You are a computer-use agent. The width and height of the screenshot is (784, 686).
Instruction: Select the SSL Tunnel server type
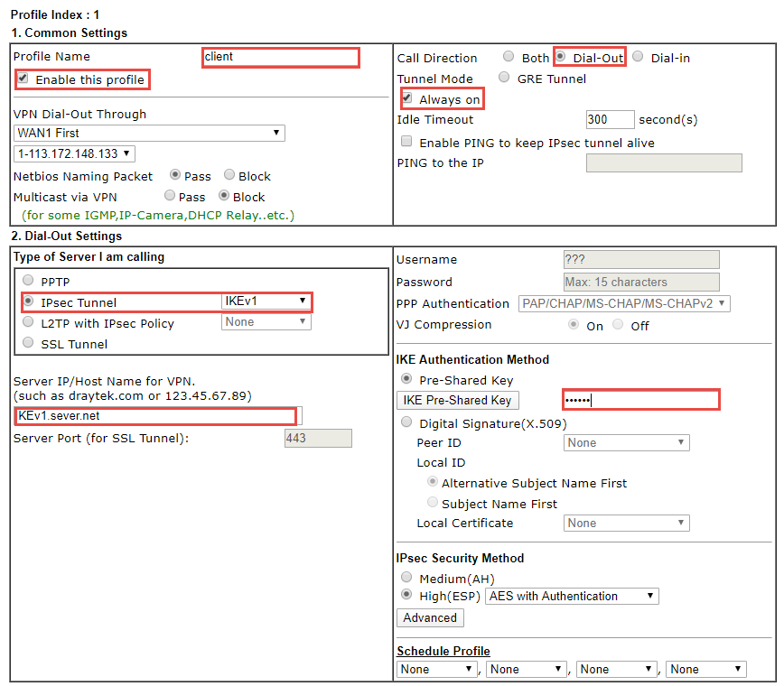[29, 343]
